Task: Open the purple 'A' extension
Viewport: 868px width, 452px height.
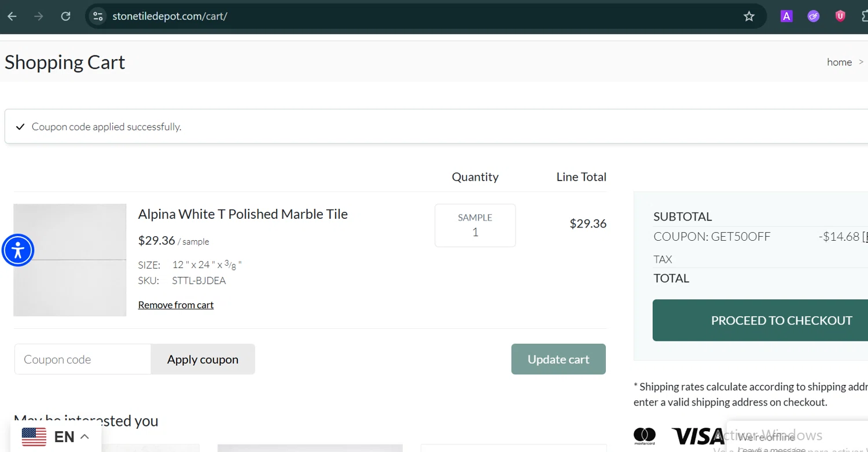Action: coord(786,16)
